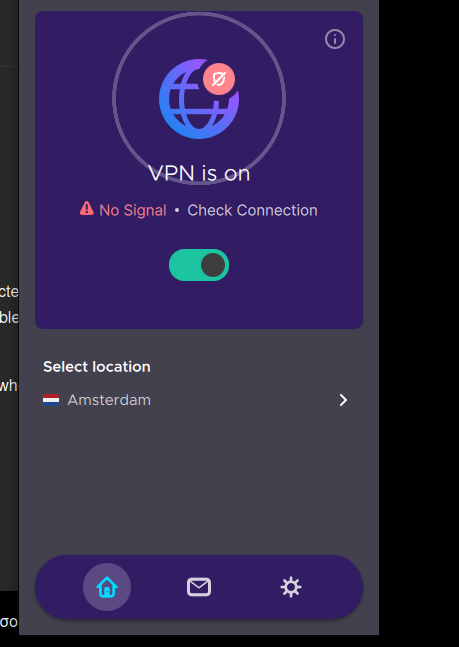Click the Select location heading
The image size is (459, 647).
click(x=97, y=367)
